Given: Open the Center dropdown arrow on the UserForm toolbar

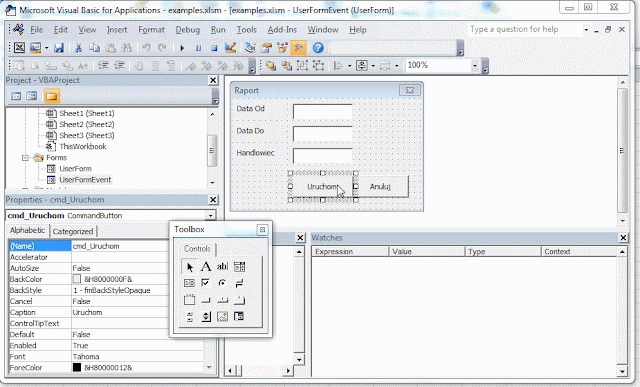Looking at the screenshot, I should pyautogui.click(x=373, y=66).
